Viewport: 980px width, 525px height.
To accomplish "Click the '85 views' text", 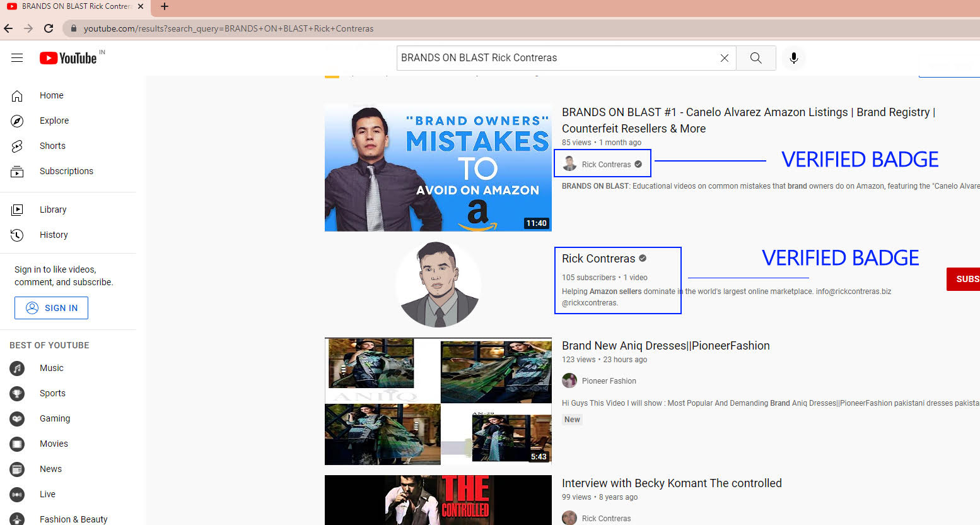I will 576,143.
